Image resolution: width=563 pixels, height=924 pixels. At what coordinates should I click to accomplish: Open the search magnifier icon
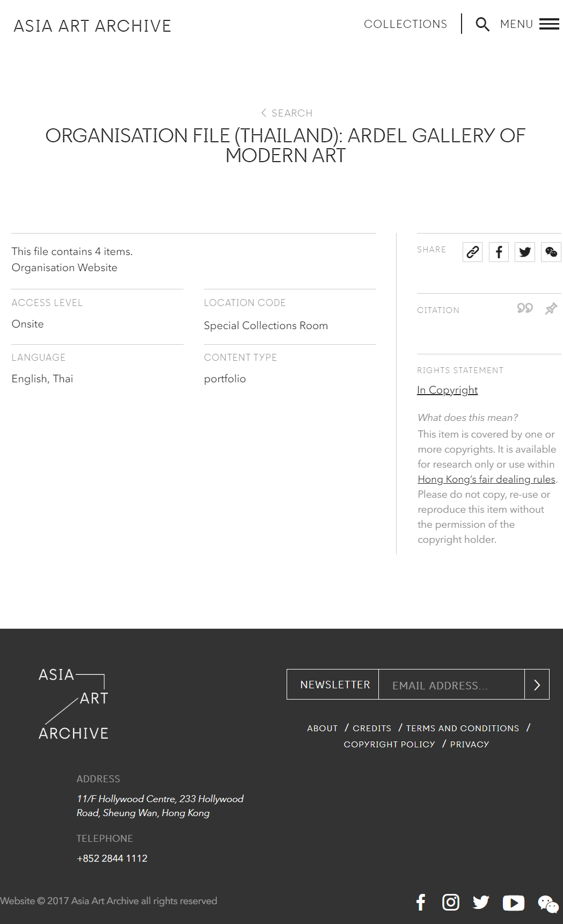482,25
